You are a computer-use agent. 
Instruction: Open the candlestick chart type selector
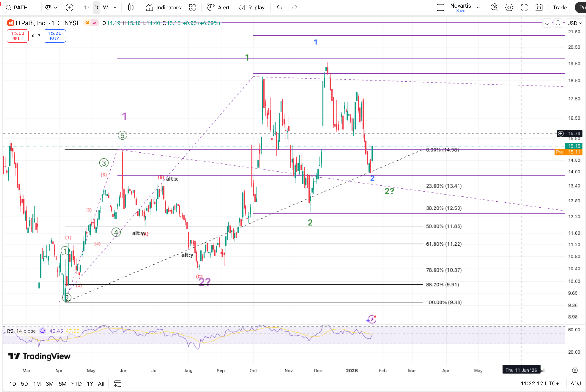click(131, 8)
